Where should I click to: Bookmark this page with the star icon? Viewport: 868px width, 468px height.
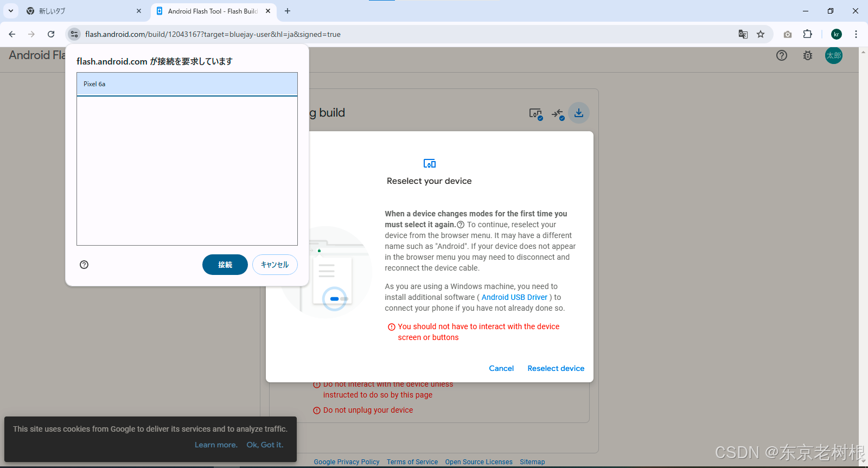pyautogui.click(x=761, y=34)
